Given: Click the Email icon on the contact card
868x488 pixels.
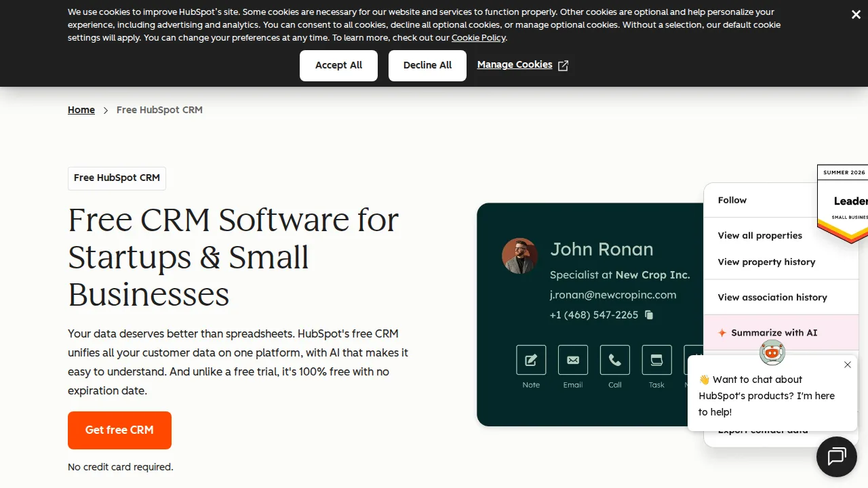Looking at the screenshot, I should click(x=573, y=360).
